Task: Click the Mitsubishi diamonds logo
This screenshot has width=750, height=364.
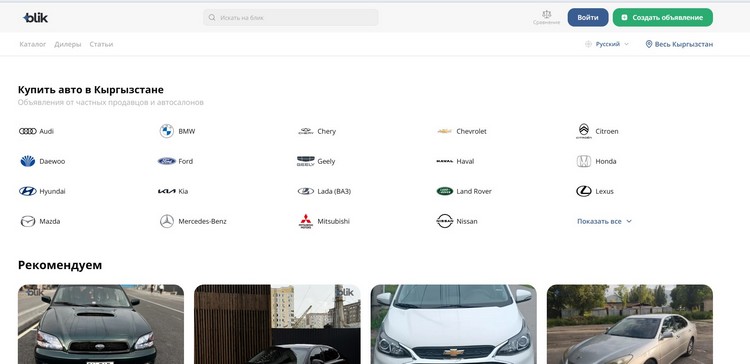Action: [x=306, y=221]
